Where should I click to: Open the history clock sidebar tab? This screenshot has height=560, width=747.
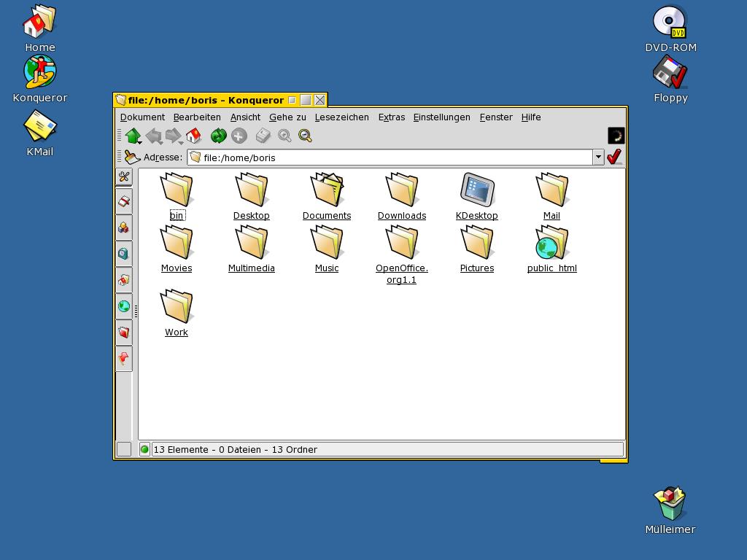(124, 253)
